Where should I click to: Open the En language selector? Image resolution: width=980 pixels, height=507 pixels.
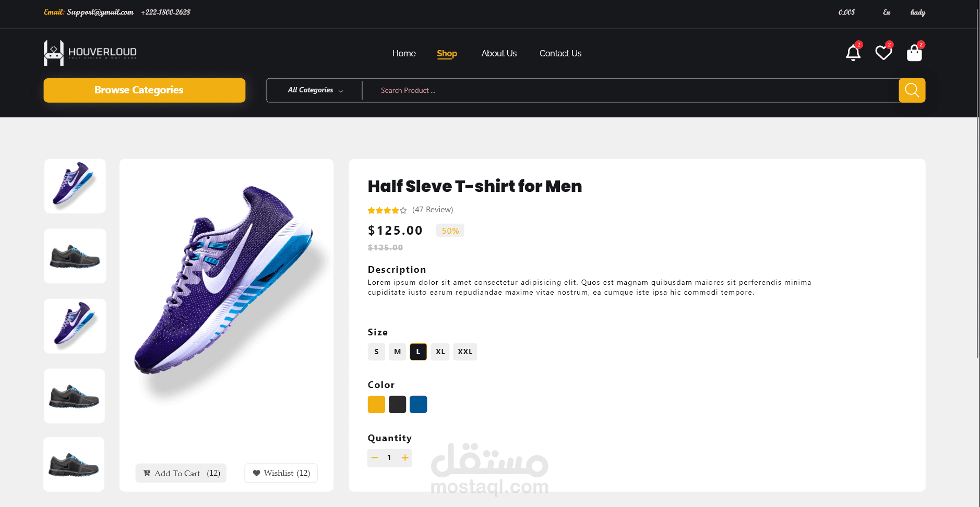pyautogui.click(x=887, y=12)
